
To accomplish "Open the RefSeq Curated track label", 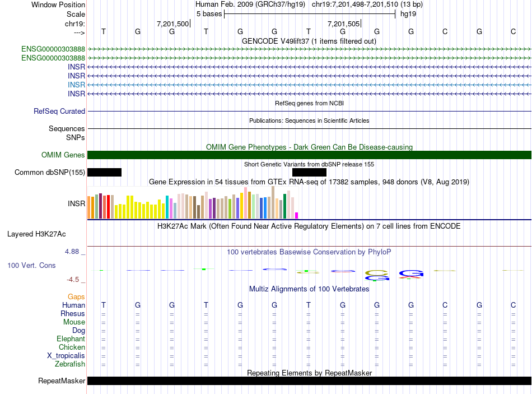I will (x=59, y=112).
